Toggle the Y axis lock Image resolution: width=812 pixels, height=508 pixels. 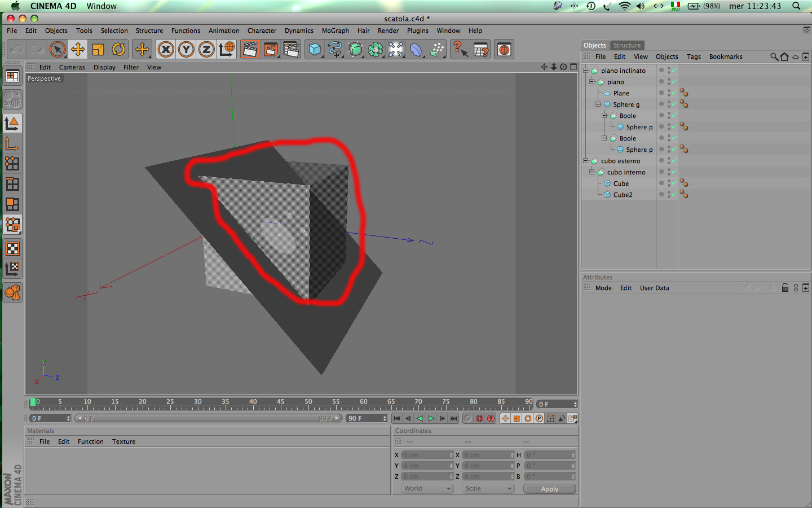click(186, 50)
